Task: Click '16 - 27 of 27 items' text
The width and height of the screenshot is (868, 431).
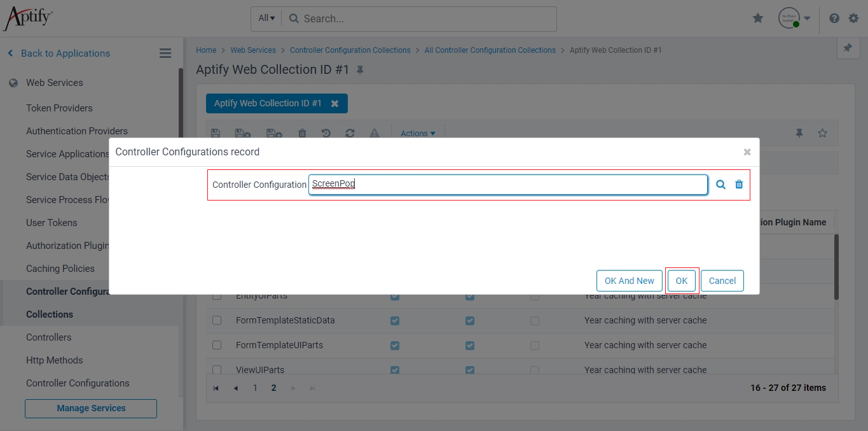Action: click(788, 388)
